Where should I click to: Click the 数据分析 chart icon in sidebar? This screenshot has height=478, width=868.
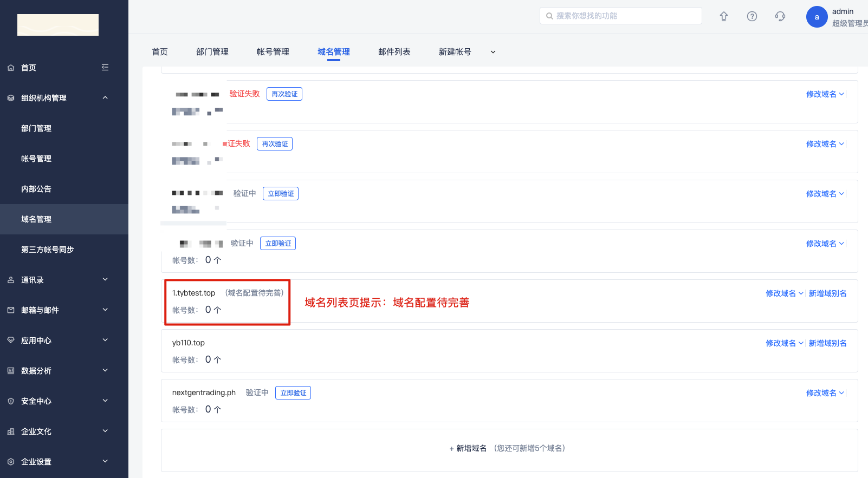pos(11,371)
